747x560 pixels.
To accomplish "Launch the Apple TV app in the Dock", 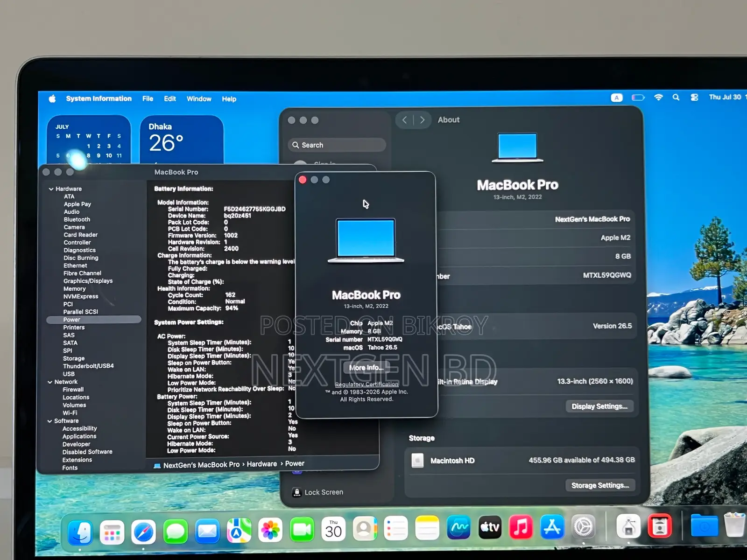I will click(x=490, y=527).
